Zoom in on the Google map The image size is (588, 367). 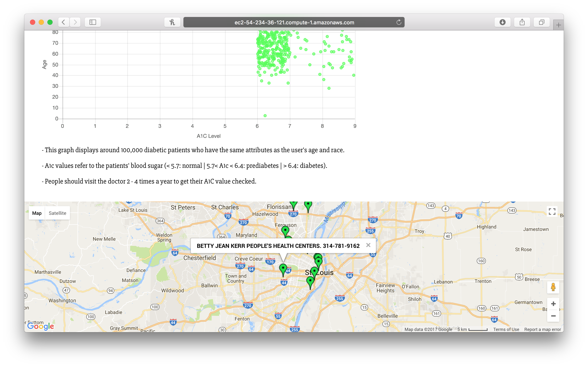tap(553, 304)
